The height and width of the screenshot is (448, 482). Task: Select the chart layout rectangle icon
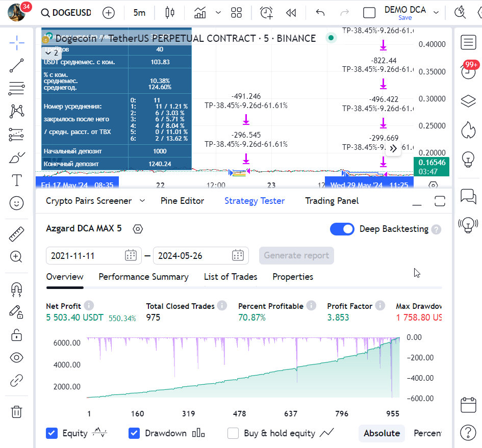[x=369, y=13]
